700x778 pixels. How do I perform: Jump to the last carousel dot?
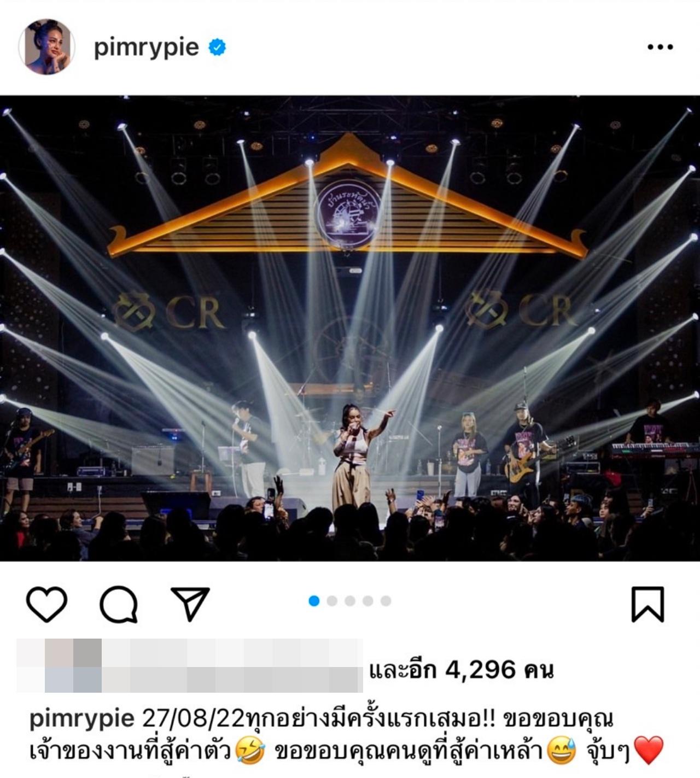pyautogui.click(x=386, y=601)
